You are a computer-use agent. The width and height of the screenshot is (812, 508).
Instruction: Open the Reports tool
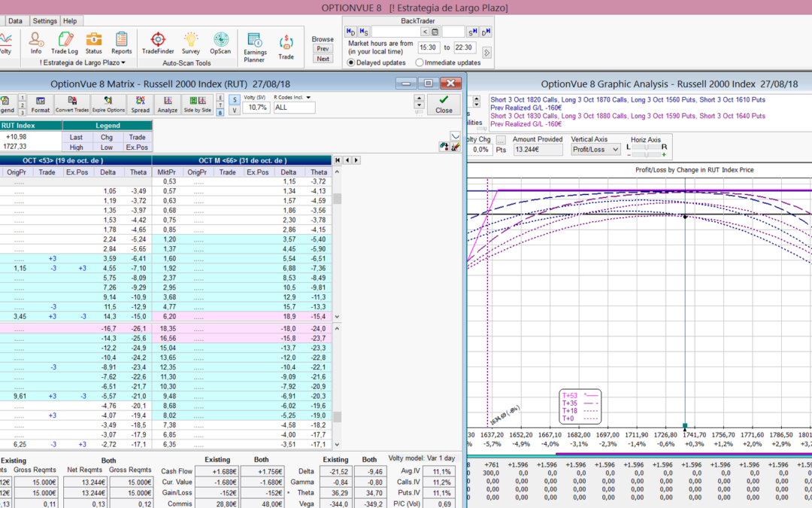121,43
